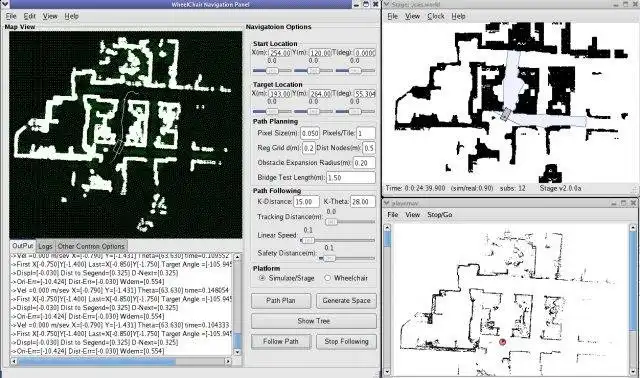Click the Stop Following button
This screenshot has height=378, width=640.
(347, 341)
